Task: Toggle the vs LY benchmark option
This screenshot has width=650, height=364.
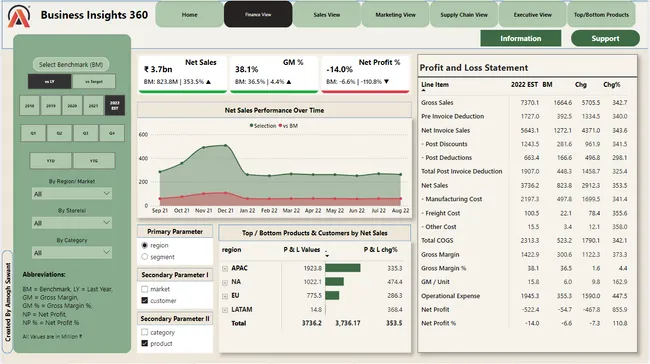Action: coord(49,82)
